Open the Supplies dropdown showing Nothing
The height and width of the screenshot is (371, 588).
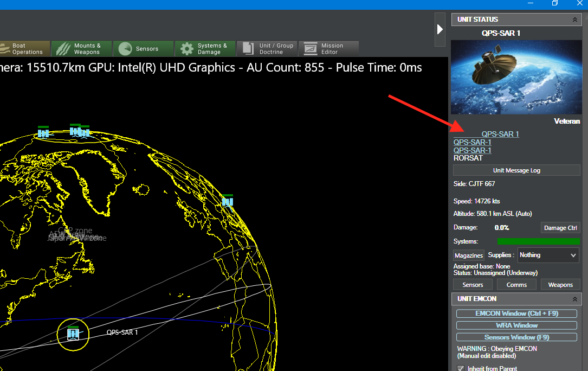548,255
